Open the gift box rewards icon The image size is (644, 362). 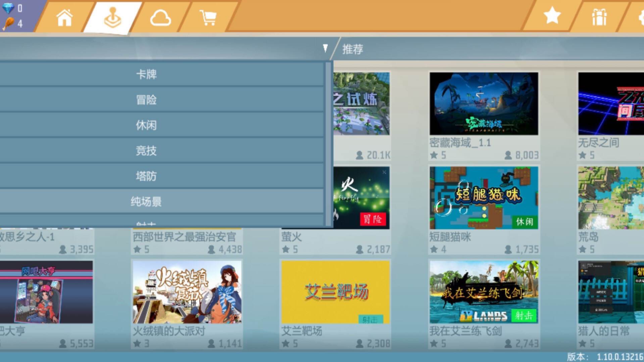click(599, 17)
